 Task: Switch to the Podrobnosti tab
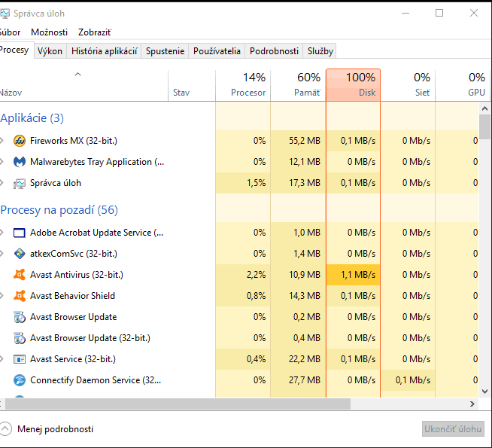(274, 51)
